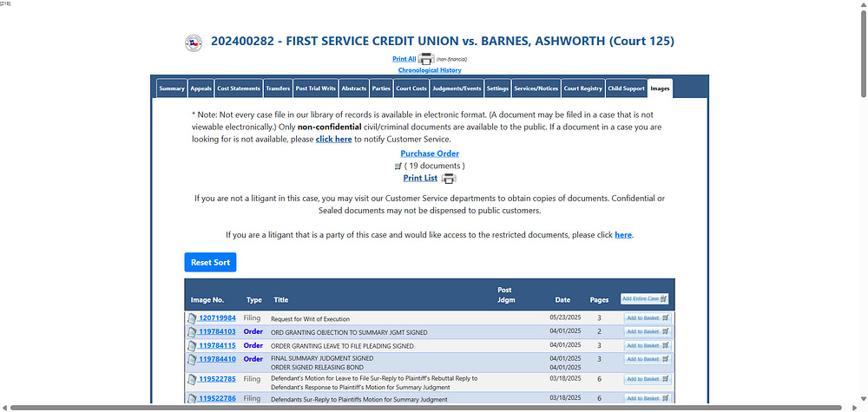Open image number 119784103 link

click(217, 332)
